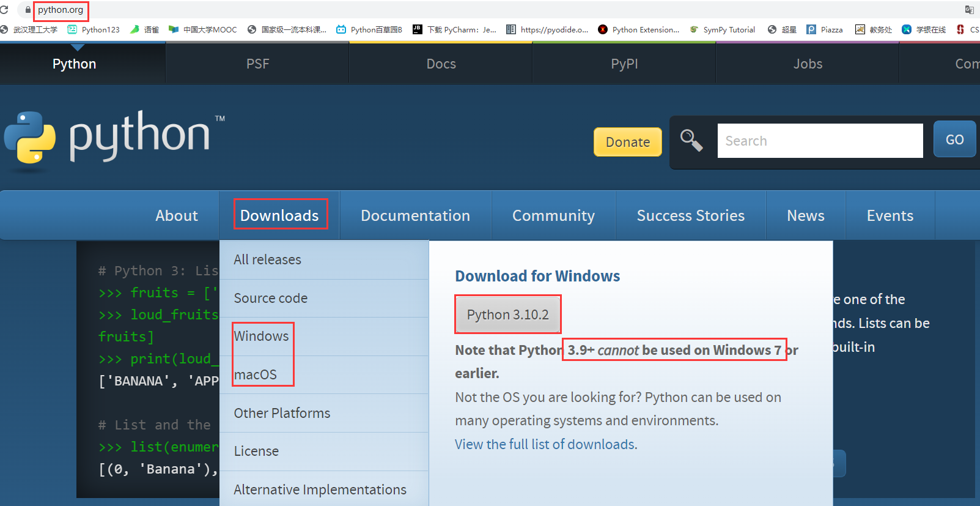Open the Python百草园B bookmark

tap(369, 29)
